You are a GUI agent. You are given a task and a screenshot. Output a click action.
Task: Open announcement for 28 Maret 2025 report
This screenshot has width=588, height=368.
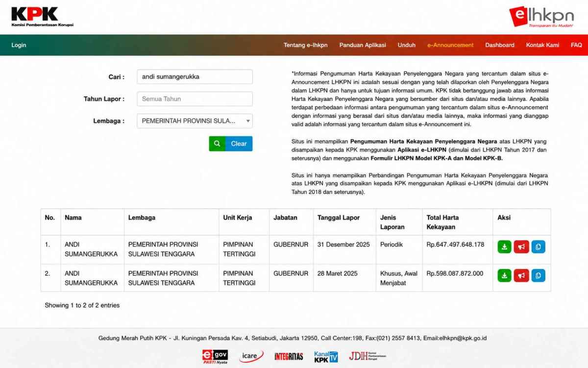[x=521, y=275]
